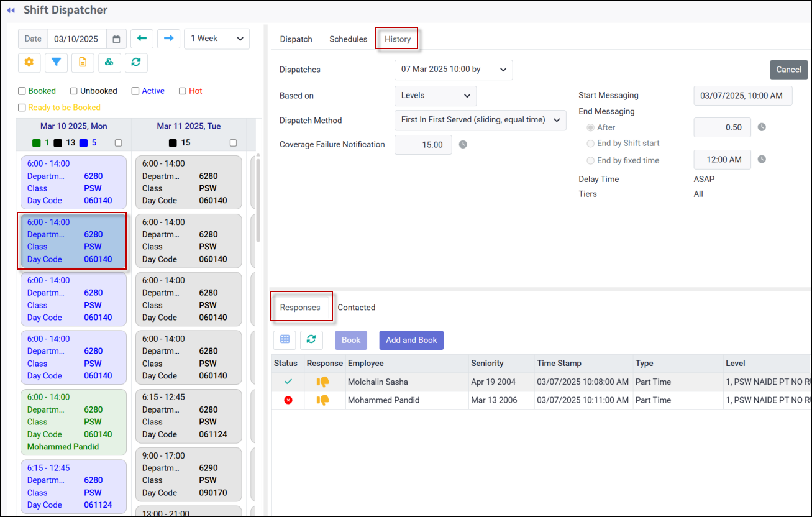Click the green square booked count indicator
Image resolution: width=812 pixels, height=517 pixels.
[37, 143]
